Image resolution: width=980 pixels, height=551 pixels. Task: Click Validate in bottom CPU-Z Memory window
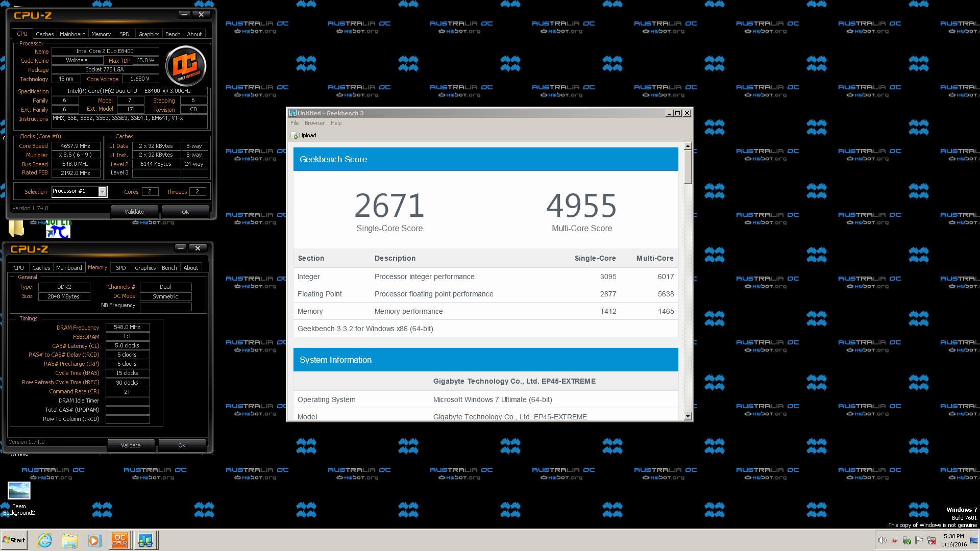point(131,445)
